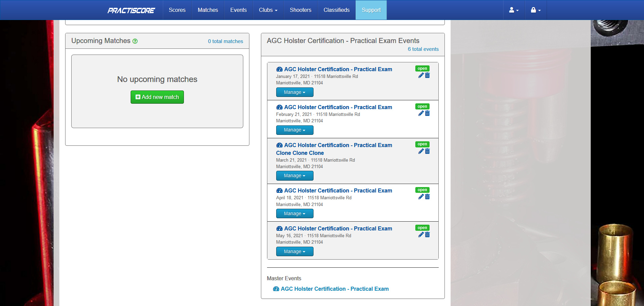Screen dimensions: 644x306
Task: Edit the May 16, 2021 event
Action: click(421, 235)
